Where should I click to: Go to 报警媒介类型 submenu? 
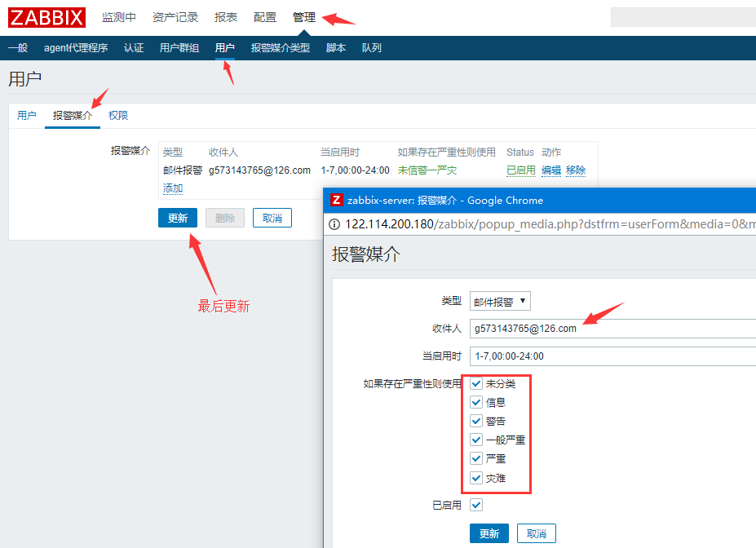[x=280, y=48]
